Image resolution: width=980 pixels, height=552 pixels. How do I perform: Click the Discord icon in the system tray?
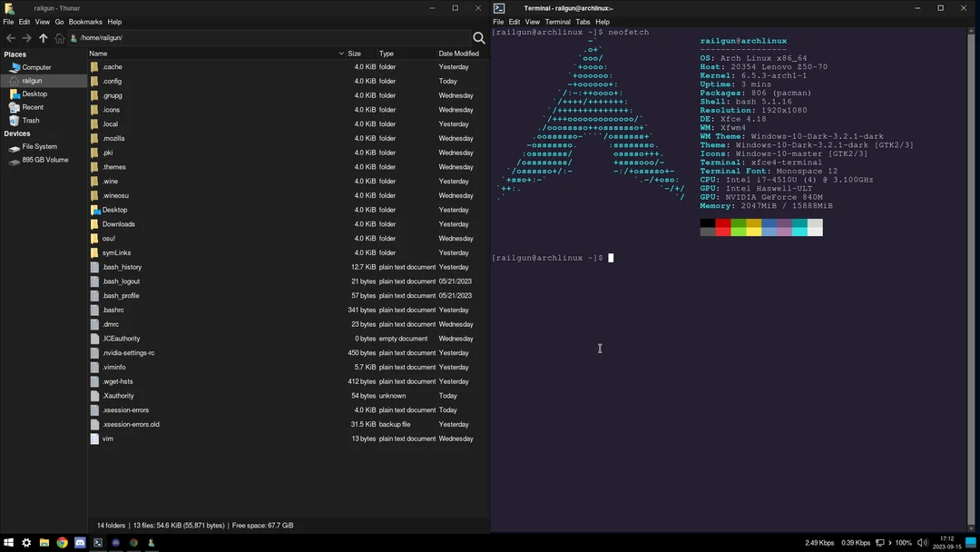click(115, 542)
